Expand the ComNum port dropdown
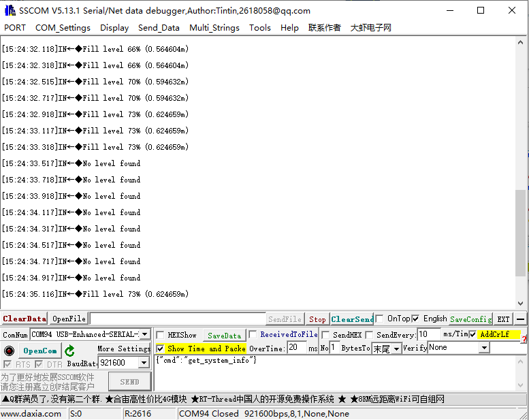Viewport: 529px width, 420px height. [144, 334]
